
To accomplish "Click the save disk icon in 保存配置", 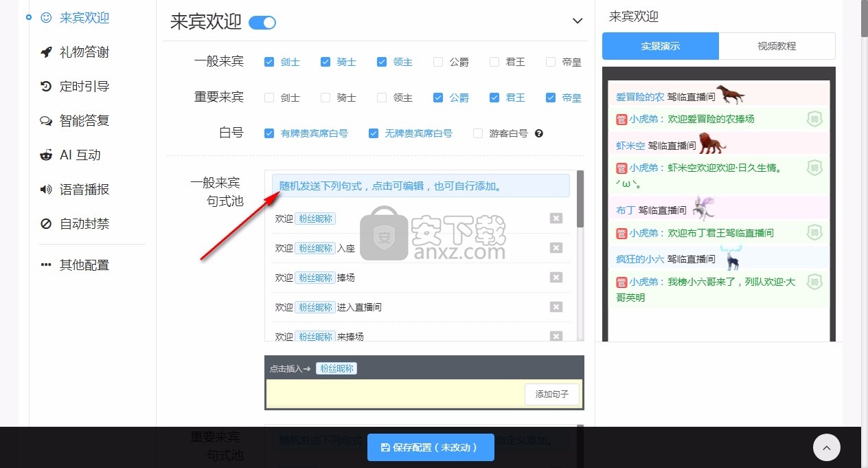I will click(385, 447).
